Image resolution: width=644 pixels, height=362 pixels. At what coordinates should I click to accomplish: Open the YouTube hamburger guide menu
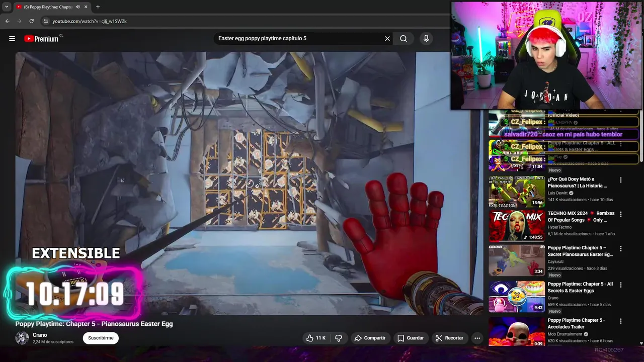(x=12, y=38)
